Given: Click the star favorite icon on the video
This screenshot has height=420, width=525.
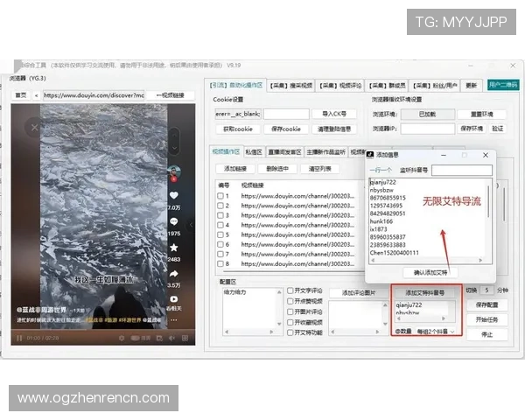Looking at the screenshot, I should pyautogui.click(x=174, y=248).
